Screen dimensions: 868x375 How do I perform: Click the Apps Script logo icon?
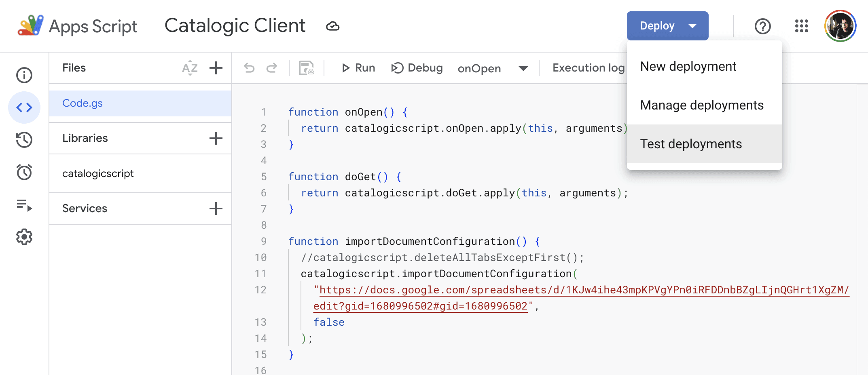tap(30, 25)
